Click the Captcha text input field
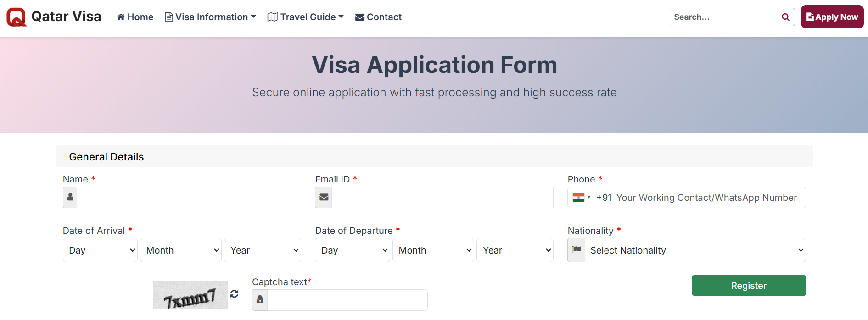Image resolution: width=868 pixels, height=320 pixels. (347, 300)
